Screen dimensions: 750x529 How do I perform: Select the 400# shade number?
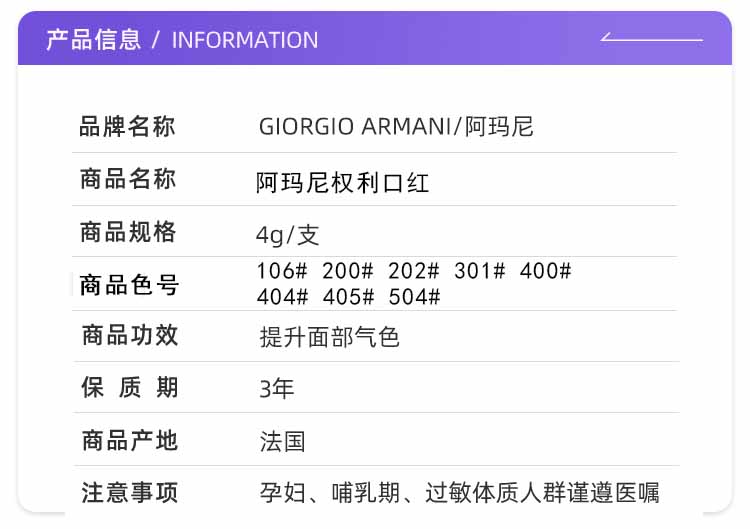click(x=546, y=271)
